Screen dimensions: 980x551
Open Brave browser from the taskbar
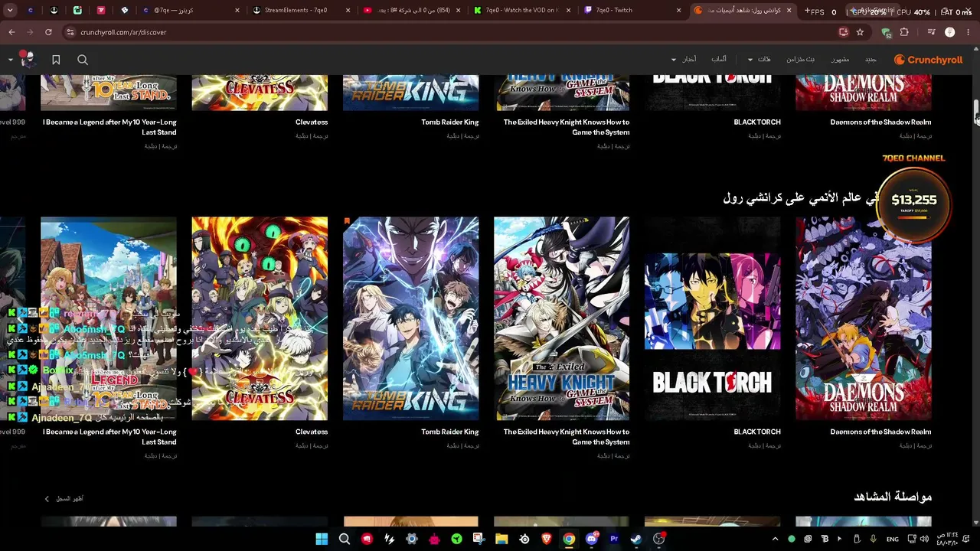click(x=547, y=539)
